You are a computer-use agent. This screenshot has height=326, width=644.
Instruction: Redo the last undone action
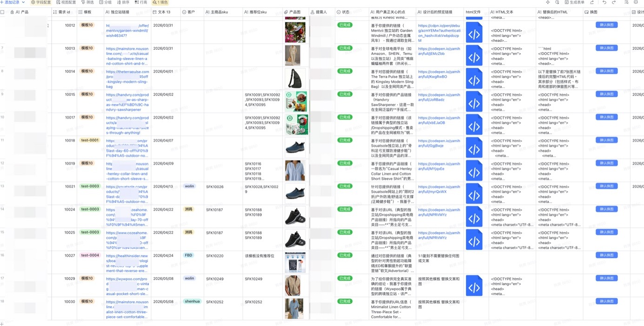[x=614, y=2]
